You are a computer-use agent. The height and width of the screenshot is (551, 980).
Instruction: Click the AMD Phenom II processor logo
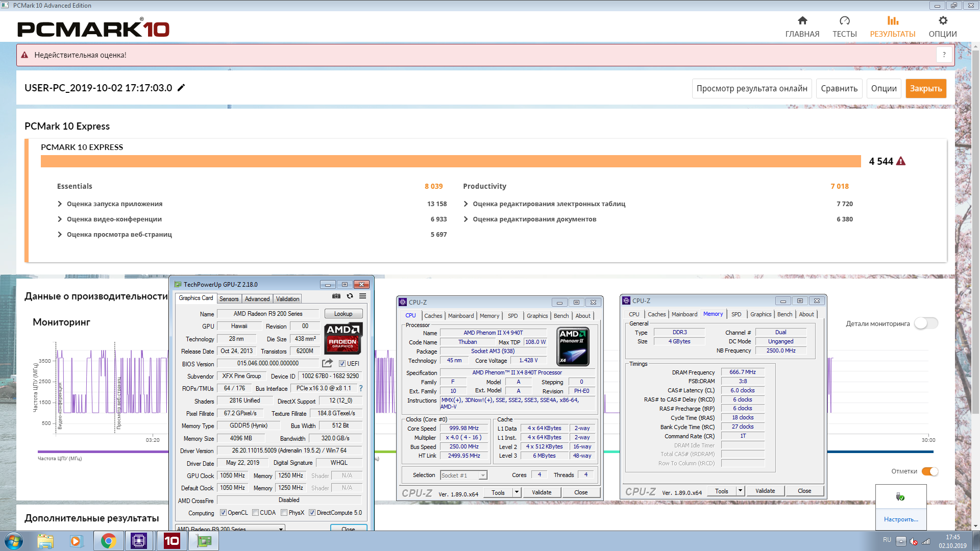click(573, 346)
